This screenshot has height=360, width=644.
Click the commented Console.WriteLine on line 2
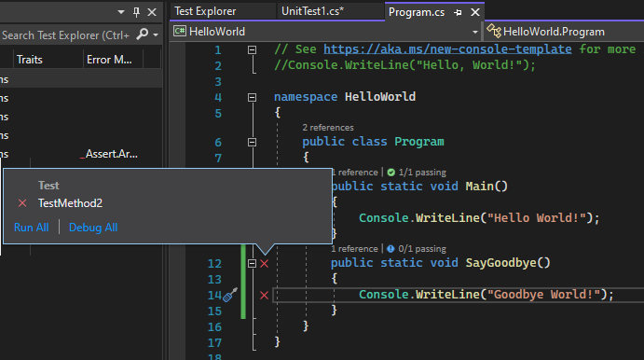tap(404, 65)
